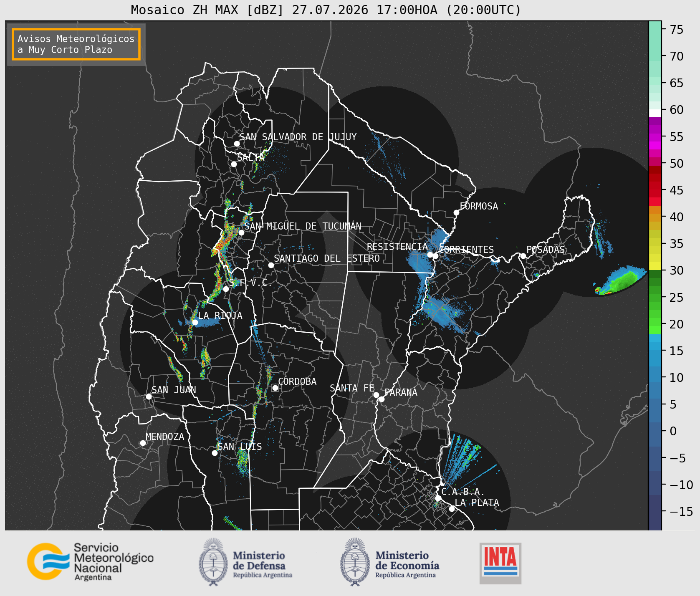This screenshot has width=700, height=596.
Task: Click the Posadas city marker
Action: 523,256
